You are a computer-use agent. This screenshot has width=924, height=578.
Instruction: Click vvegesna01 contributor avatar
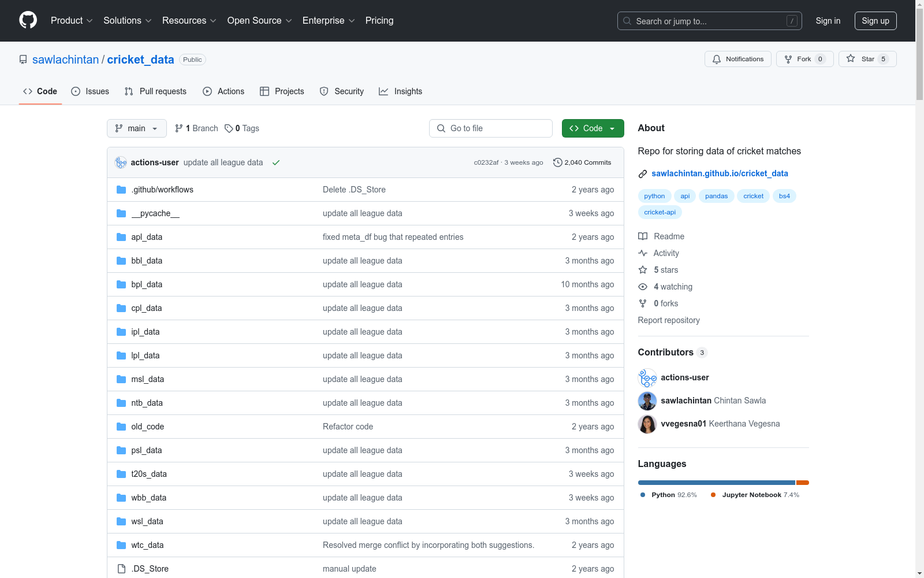pos(647,424)
